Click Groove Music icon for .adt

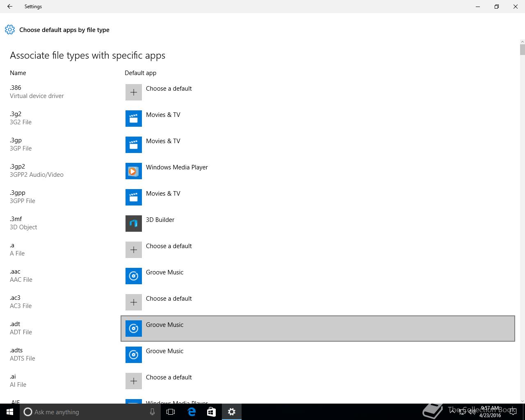[x=134, y=329]
